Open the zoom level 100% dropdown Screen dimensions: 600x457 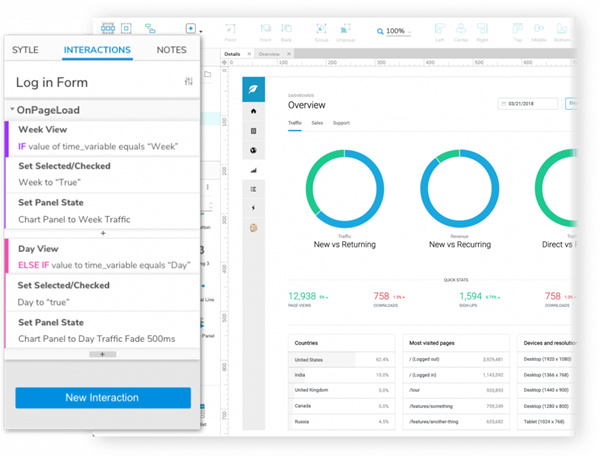(x=398, y=31)
